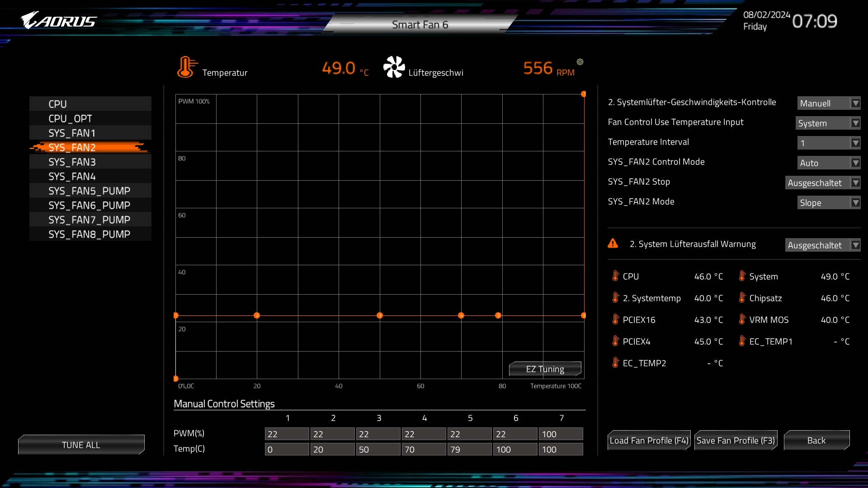Select CPU_OPT fan header

pyautogui.click(x=71, y=118)
